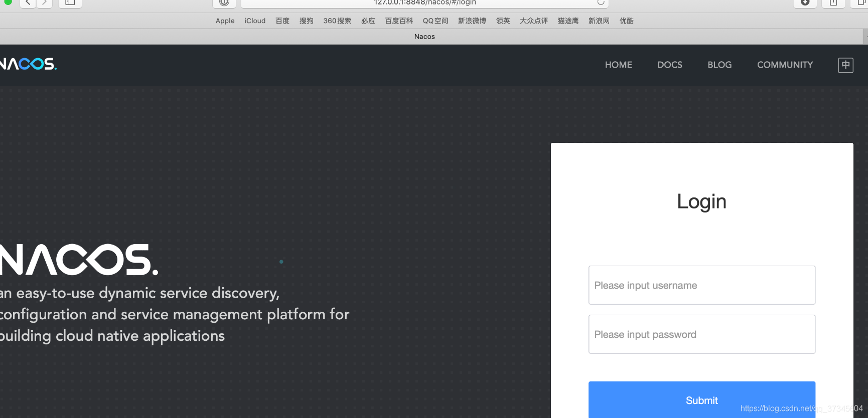Focus the username input field
The width and height of the screenshot is (868, 418).
tap(702, 285)
